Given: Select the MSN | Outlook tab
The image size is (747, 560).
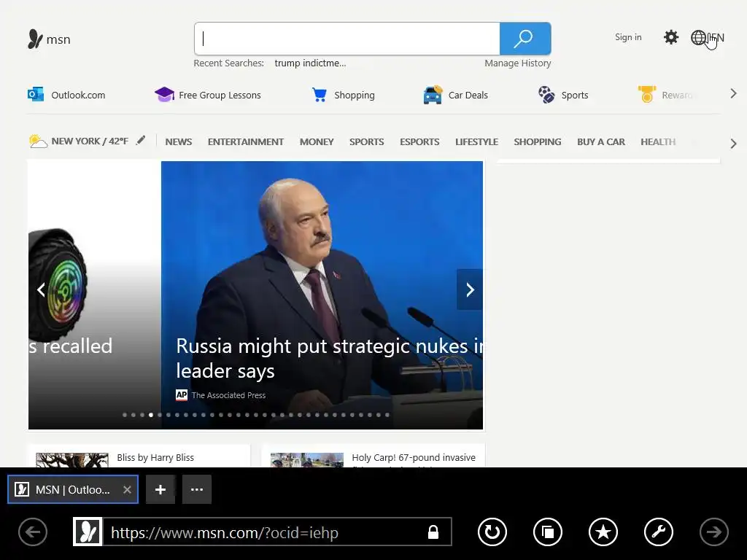Looking at the screenshot, I should pyautogui.click(x=72, y=489).
